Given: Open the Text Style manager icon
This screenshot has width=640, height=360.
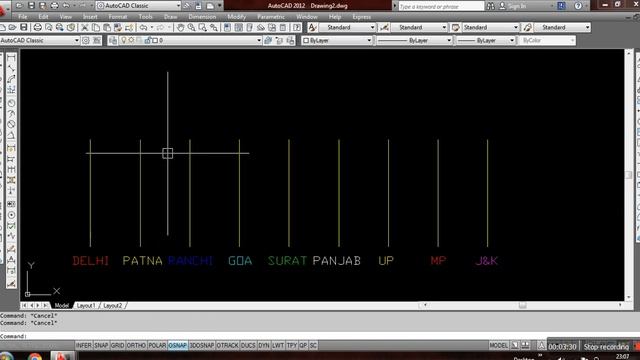Looking at the screenshot, I should click(312, 27).
